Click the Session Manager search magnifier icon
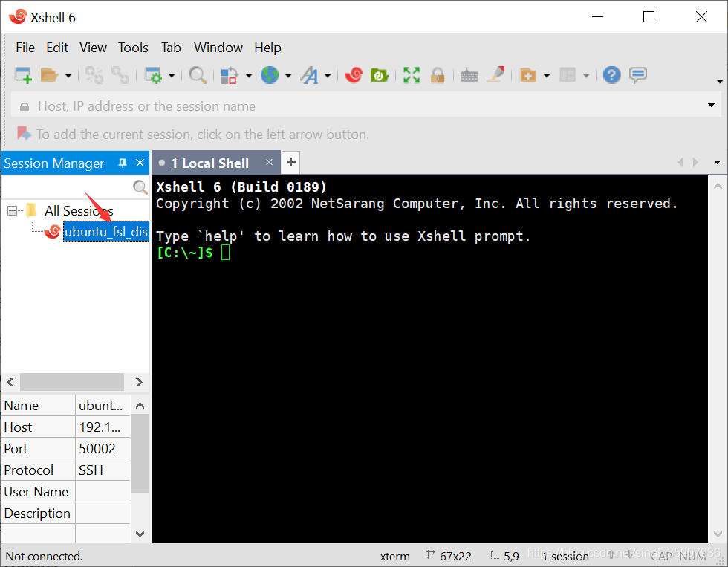 coord(140,187)
